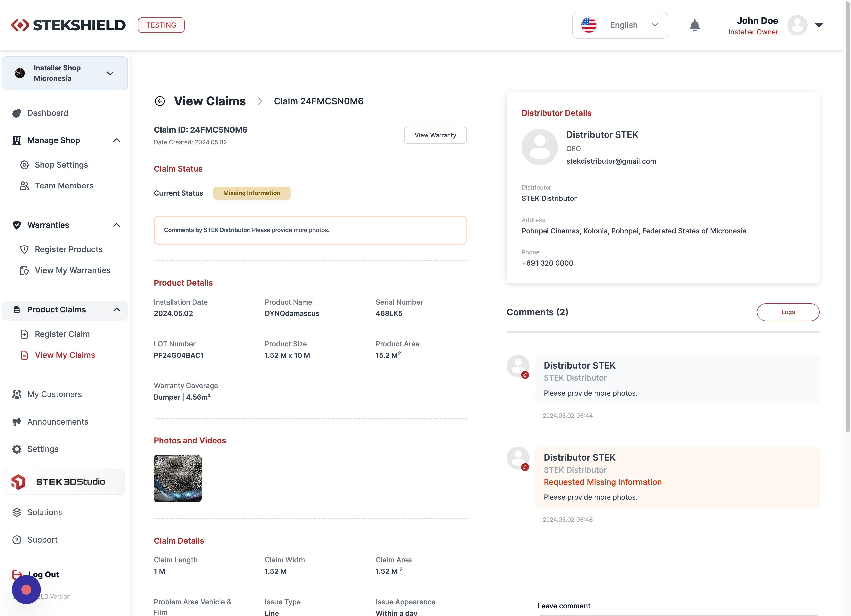The image size is (851, 616).
Task: Click the comment timestamp 2024.05.02 05:44
Action: tap(568, 416)
